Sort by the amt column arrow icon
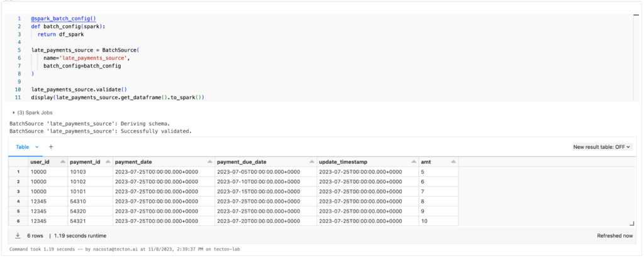This screenshot has height=258, width=644. [453, 162]
